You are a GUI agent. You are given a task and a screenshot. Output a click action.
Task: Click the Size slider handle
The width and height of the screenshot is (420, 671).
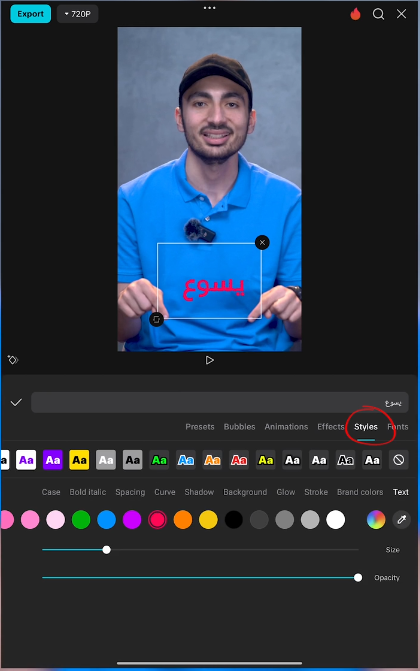tap(107, 550)
